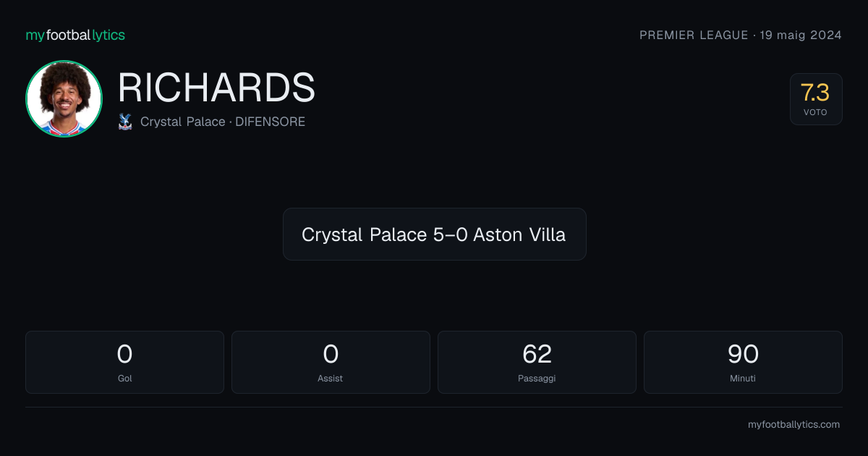Image resolution: width=868 pixels, height=456 pixels.
Task: Click the Crystal Palace club crest icon
Action: tap(125, 122)
